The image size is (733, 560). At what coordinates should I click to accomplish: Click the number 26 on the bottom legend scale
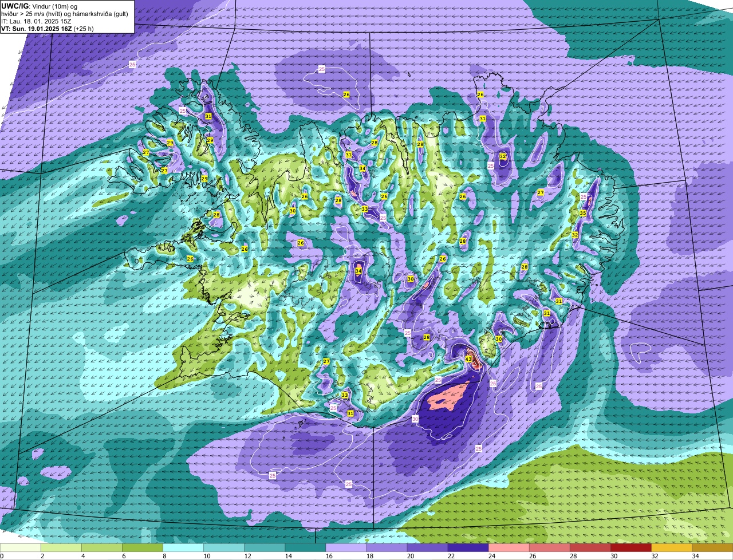tap(532, 556)
